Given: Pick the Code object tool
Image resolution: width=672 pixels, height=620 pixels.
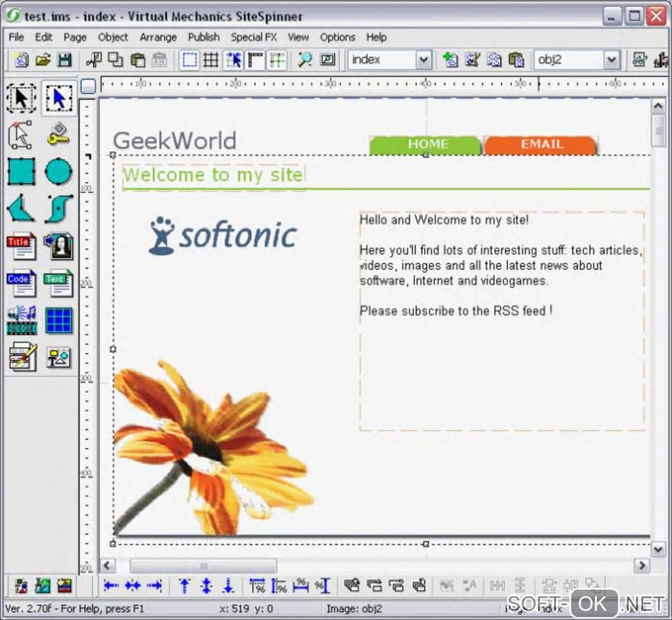Looking at the screenshot, I should point(21,284).
